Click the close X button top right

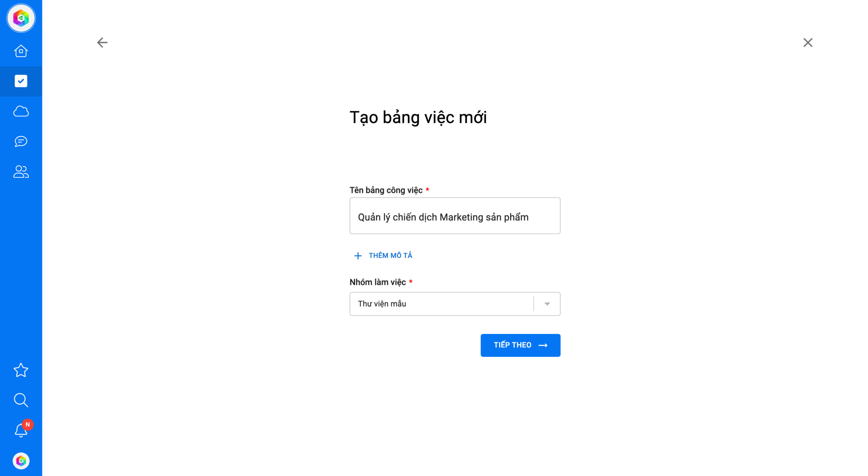click(x=807, y=42)
